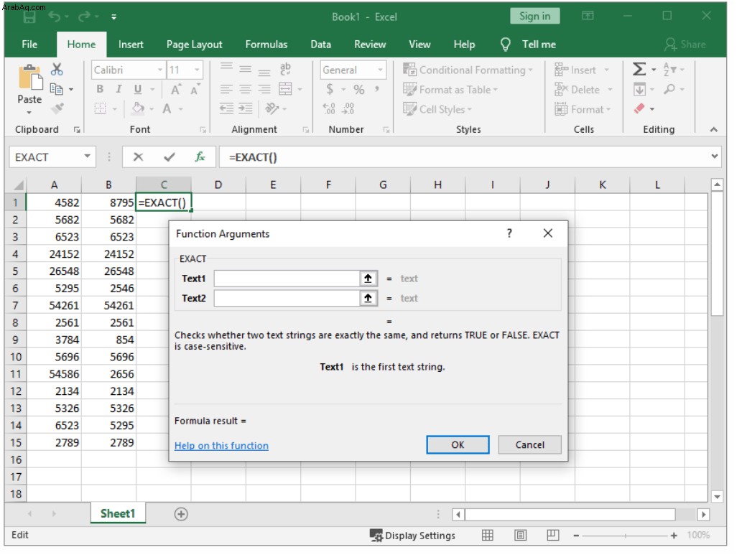Click the Text1 collapse dialog range button
747x560 pixels.
(368, 279)
